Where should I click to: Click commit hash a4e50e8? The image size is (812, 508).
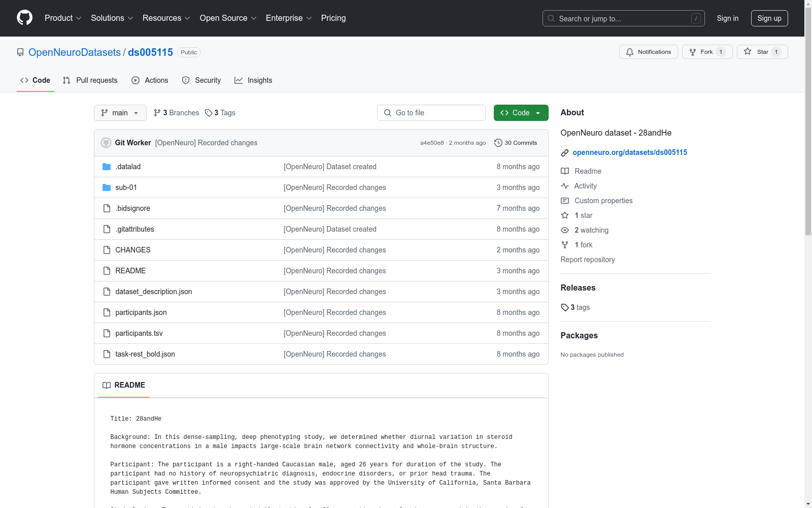432,143
